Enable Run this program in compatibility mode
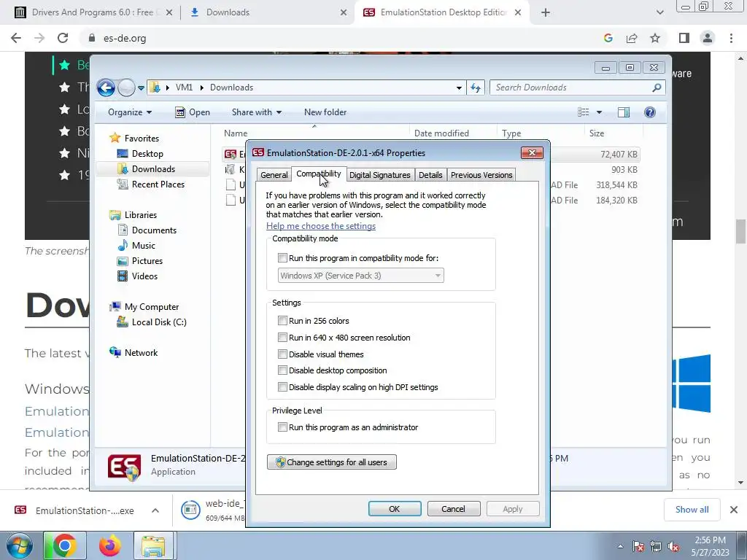Image resolution: width=747 pixels, height=560 pixels. click(282, 258)
